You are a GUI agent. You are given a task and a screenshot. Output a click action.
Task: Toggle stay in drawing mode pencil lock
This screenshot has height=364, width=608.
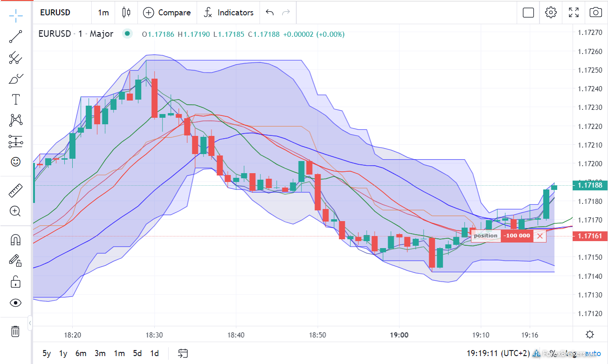click(x=16, y=261)
